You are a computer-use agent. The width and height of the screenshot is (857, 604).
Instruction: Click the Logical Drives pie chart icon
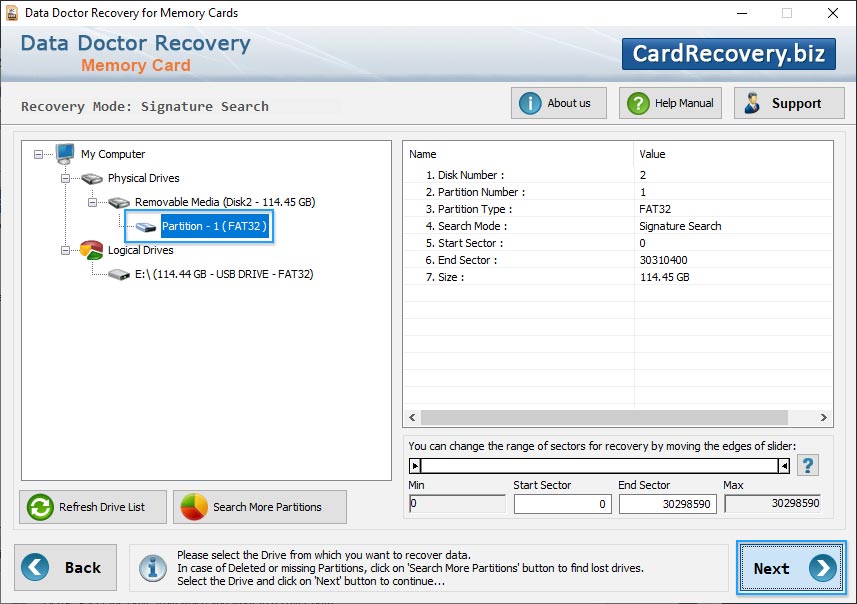91,250
